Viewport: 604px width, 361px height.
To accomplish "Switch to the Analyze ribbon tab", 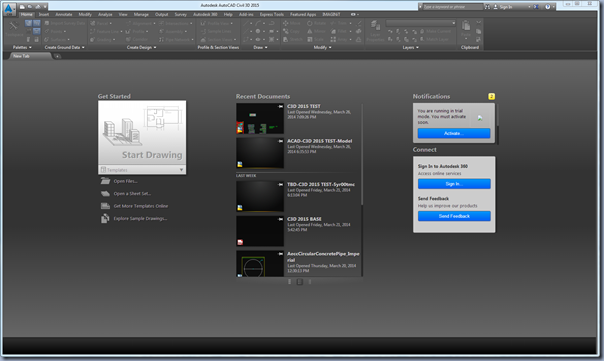I will [x=105, y=15].
